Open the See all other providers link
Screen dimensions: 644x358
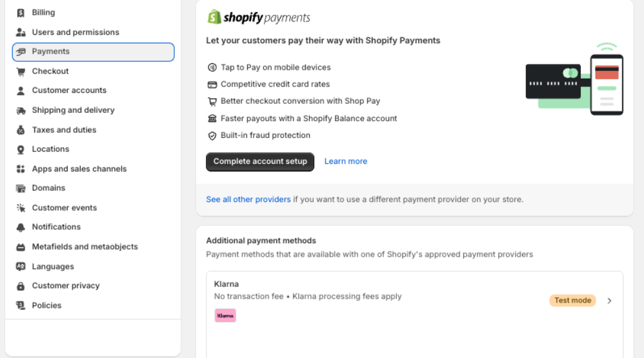coord(248,199)
